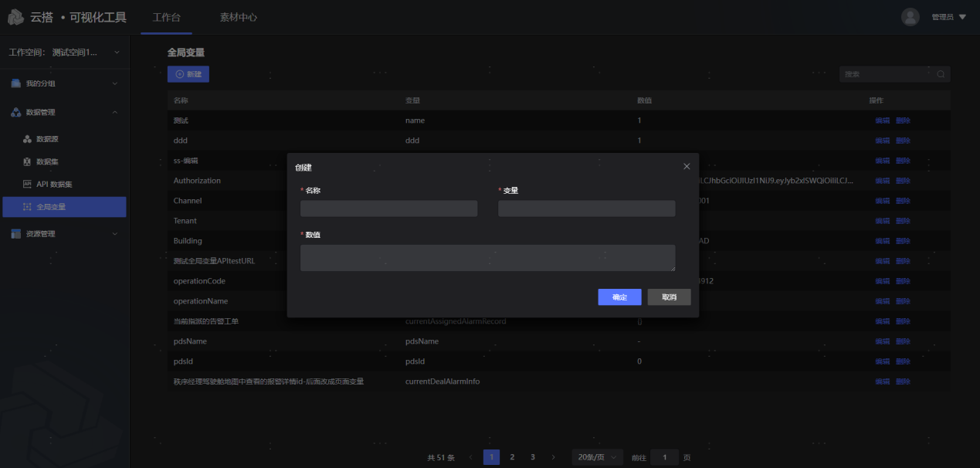Expand the 资源管理 section
This screenshot has width=980, height=468.
point(115,234)
